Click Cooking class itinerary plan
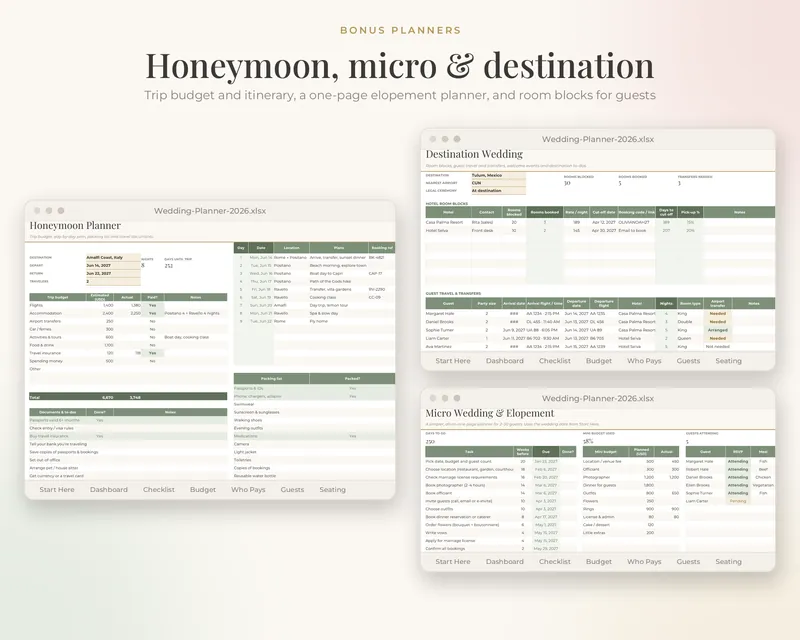The image size is (800, 640). pyautogui.click(x=322, y=297)
